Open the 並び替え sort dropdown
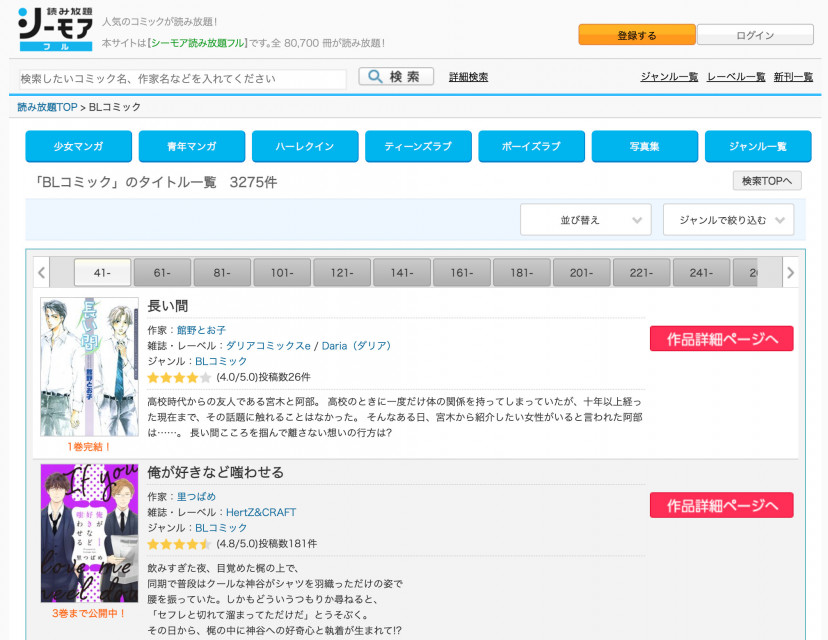 click(585, 219)
